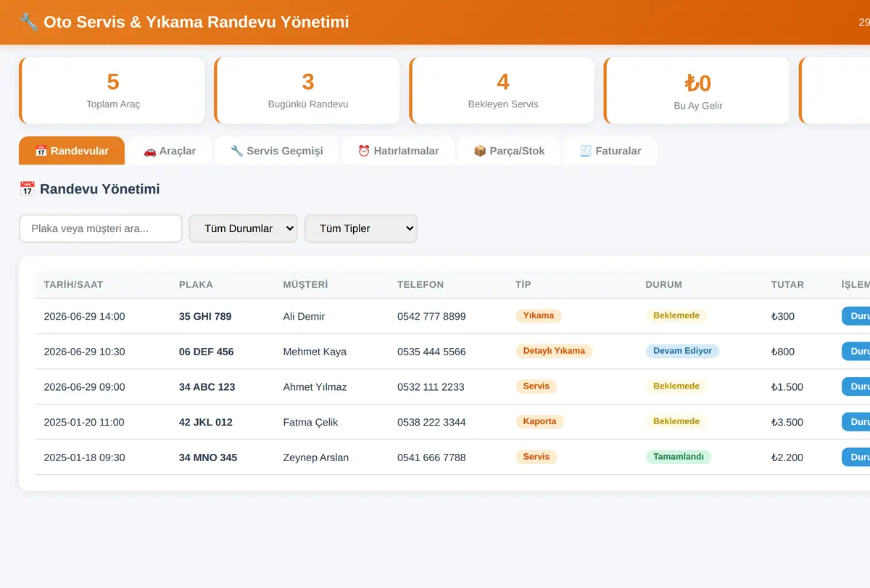Viewport: 870px width, 588px height.
Task: Click the Servis badge in Ahmet Yılmaz row
Action: 536,386
